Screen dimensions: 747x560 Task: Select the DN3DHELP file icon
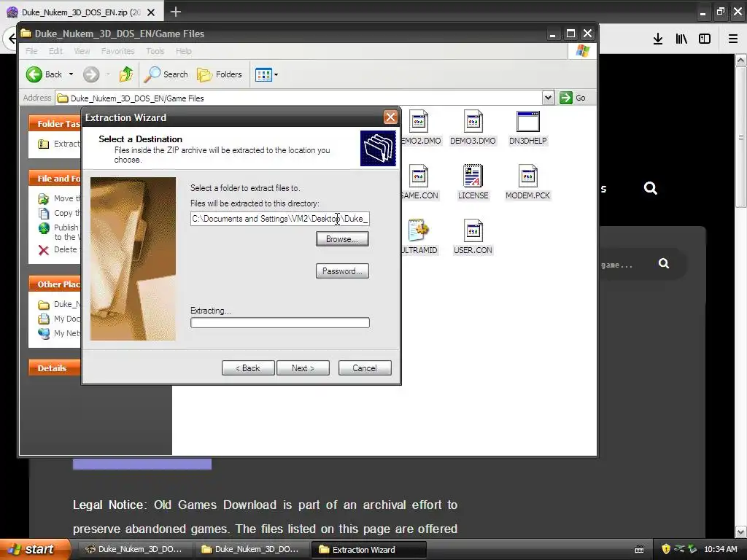click(528, 122)
